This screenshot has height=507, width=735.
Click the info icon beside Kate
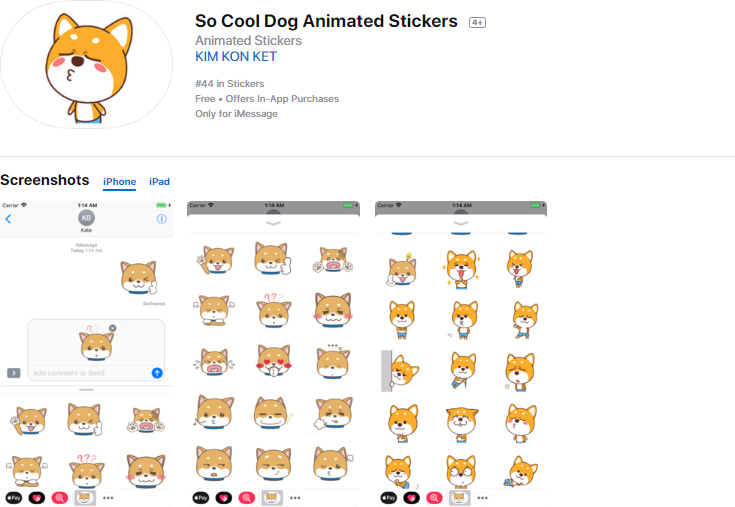point(162,218)
